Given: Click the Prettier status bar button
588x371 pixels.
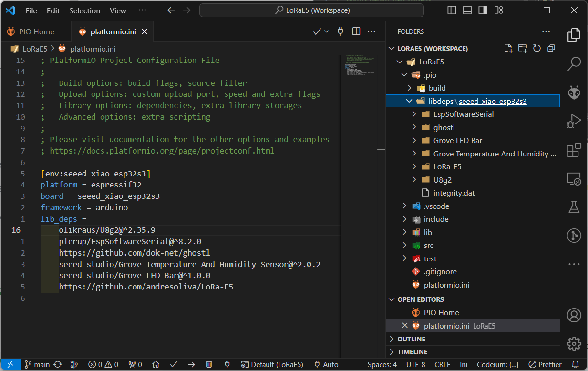Looking at the screenshot, I should point(545,364).
